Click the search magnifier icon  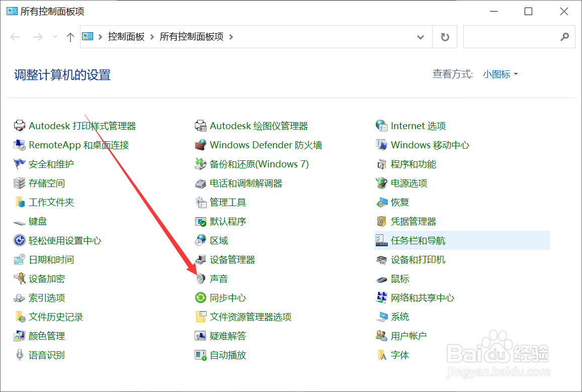coord(564,37)
